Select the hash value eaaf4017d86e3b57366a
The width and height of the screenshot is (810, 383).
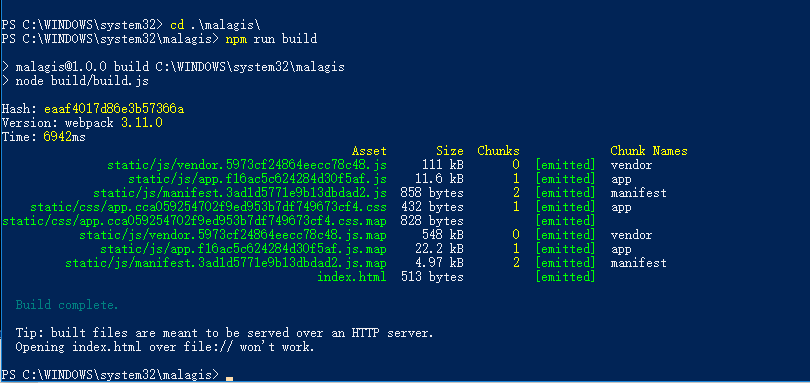pyautogui.click(x=114, y=109)
